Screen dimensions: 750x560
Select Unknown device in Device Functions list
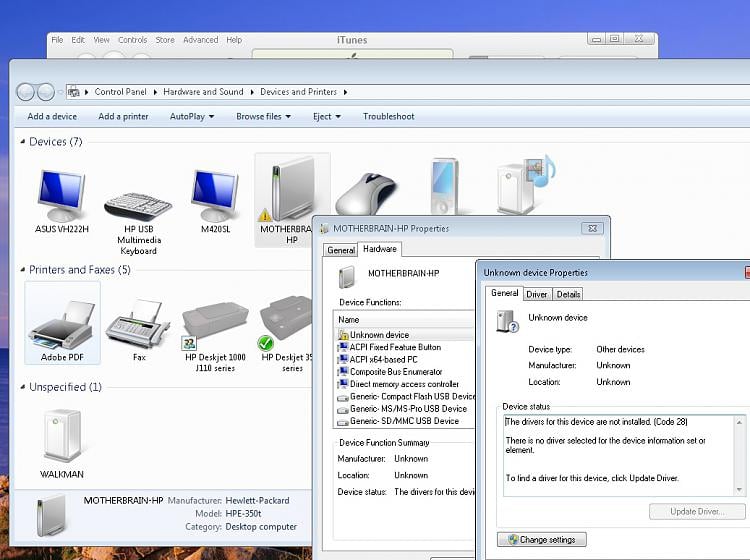[x=405, y=335]
